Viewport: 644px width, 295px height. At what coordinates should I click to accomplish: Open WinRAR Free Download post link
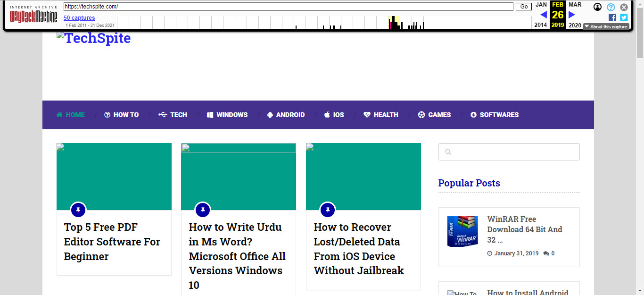[524, 229]
